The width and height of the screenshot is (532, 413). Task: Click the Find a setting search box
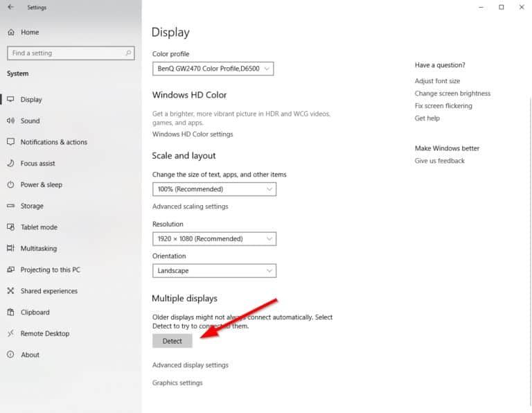(x=66, y=53)
